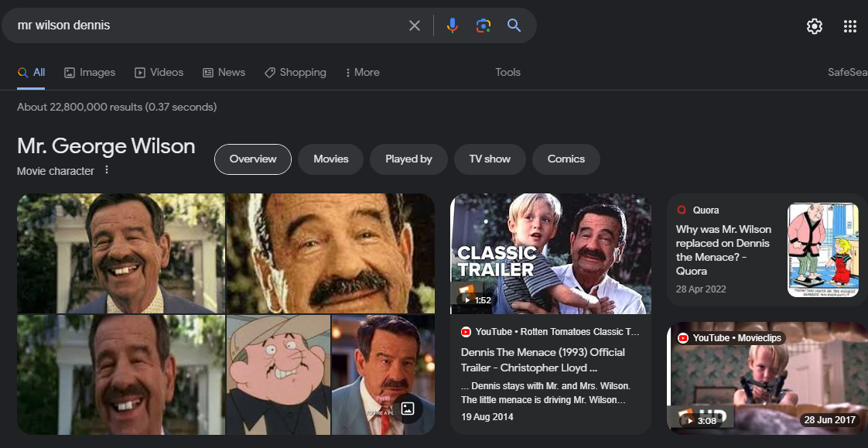This screenshot has height=448, width=868.
Task: Click the YouTube Rotten Tomatoes source label
Action: pyautogui.click(x=550, y=332)
